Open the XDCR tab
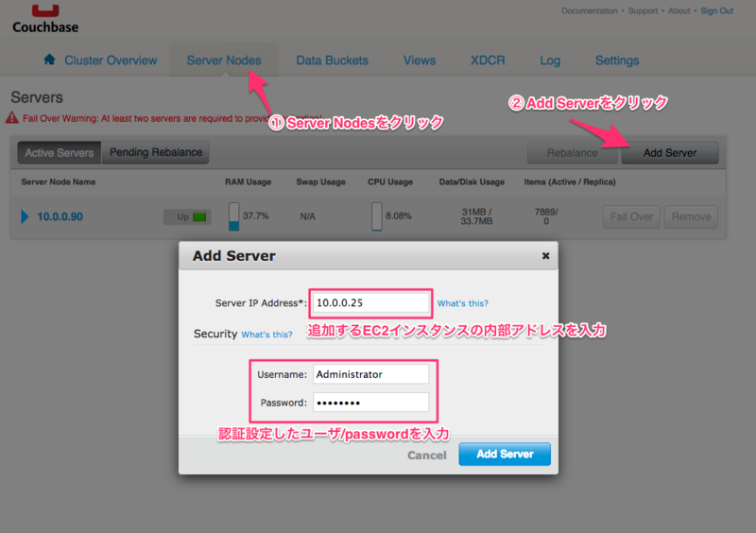 pos(488,60)
